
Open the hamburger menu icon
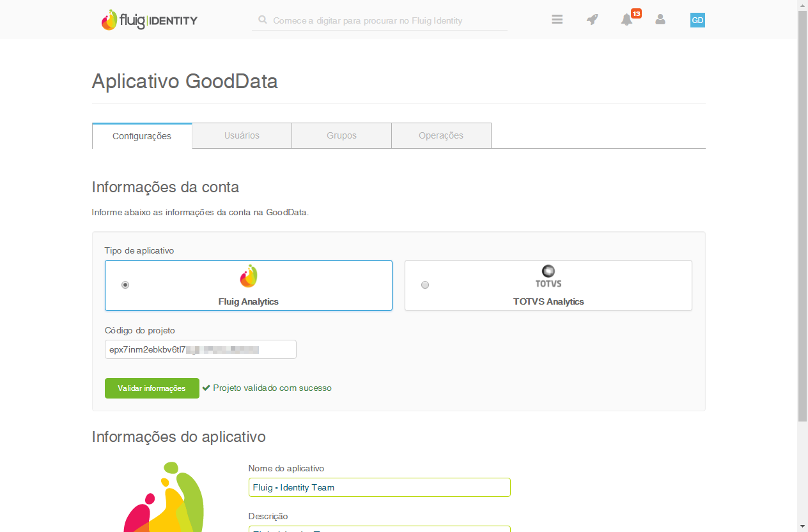pyautogui.click(x=557, y=20)
